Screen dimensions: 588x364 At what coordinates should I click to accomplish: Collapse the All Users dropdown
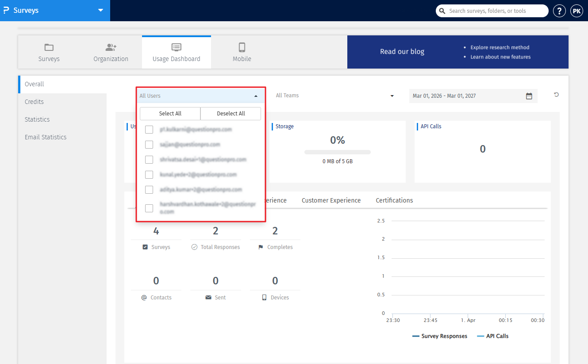(256, 96)
